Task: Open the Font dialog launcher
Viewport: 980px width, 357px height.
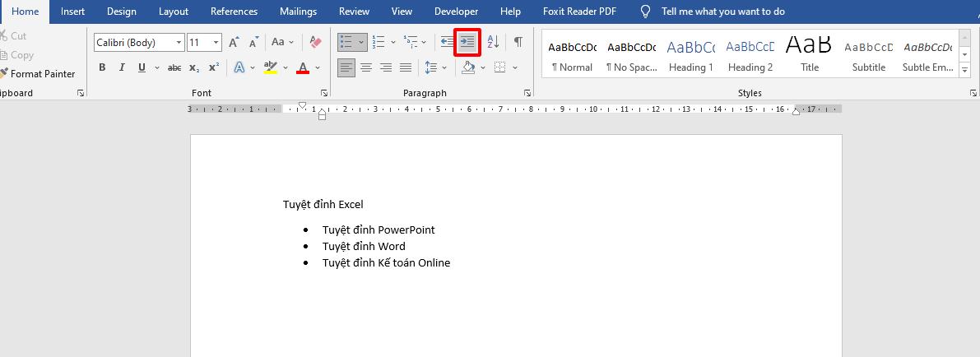Action: click(323, 93)
